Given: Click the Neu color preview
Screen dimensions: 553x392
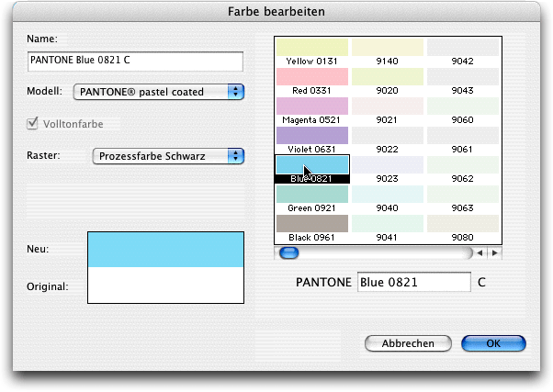Looking at the screenshot, I should coord(165,250).
